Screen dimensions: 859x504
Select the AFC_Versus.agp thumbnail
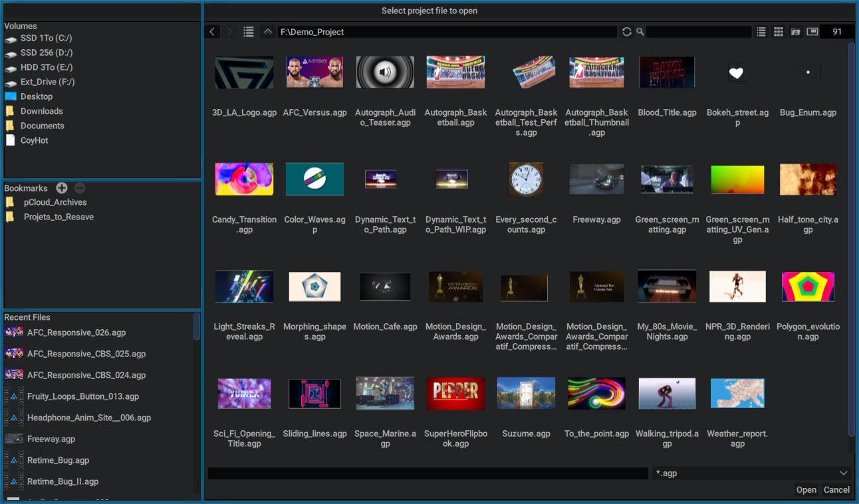pos(315,72)
